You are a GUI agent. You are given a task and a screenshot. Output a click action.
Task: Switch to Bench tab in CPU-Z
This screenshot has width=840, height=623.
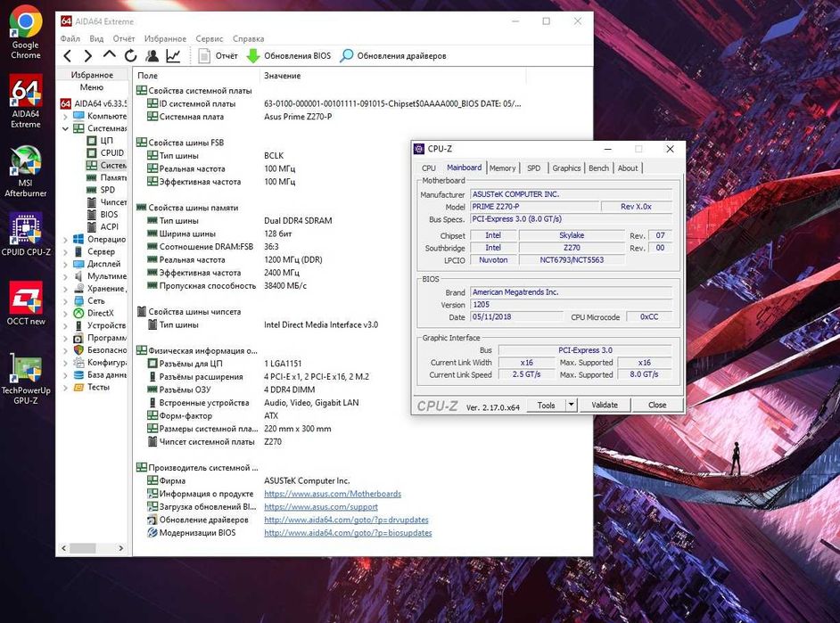[598, 168]
